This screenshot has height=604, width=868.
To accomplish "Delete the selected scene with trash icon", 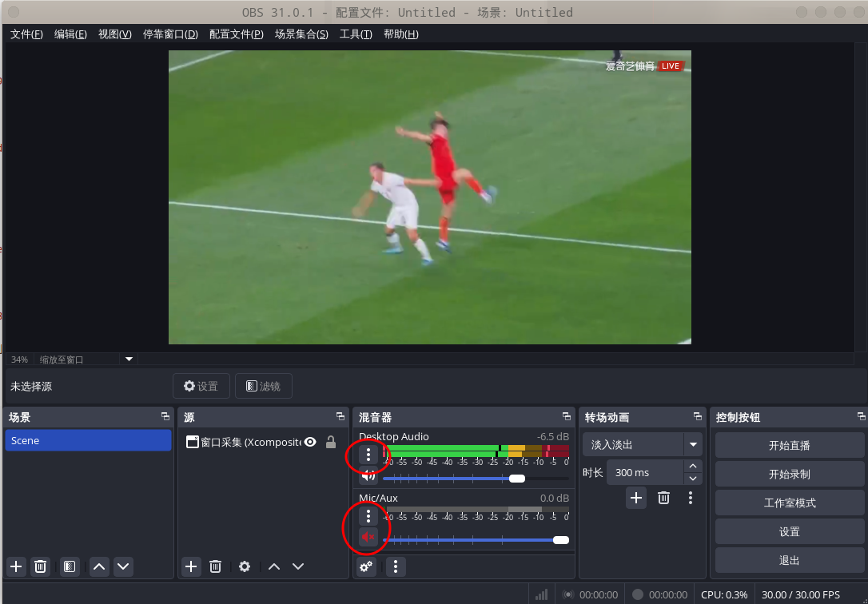I will pos(41,566).
